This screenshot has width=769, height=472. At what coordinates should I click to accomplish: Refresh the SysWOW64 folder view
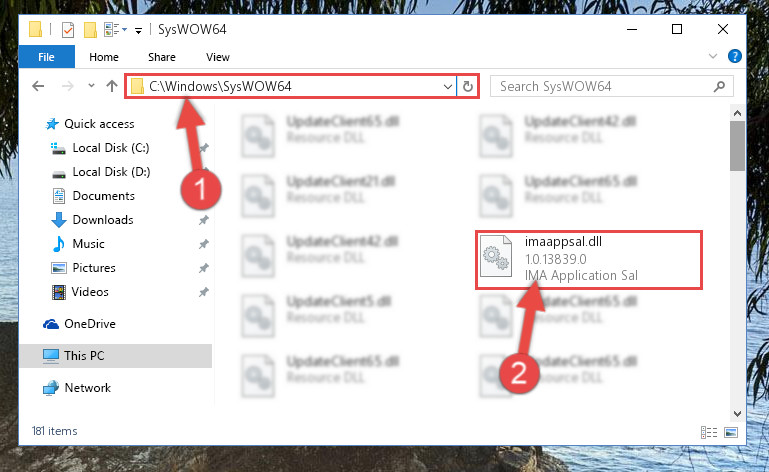[468, 87]
